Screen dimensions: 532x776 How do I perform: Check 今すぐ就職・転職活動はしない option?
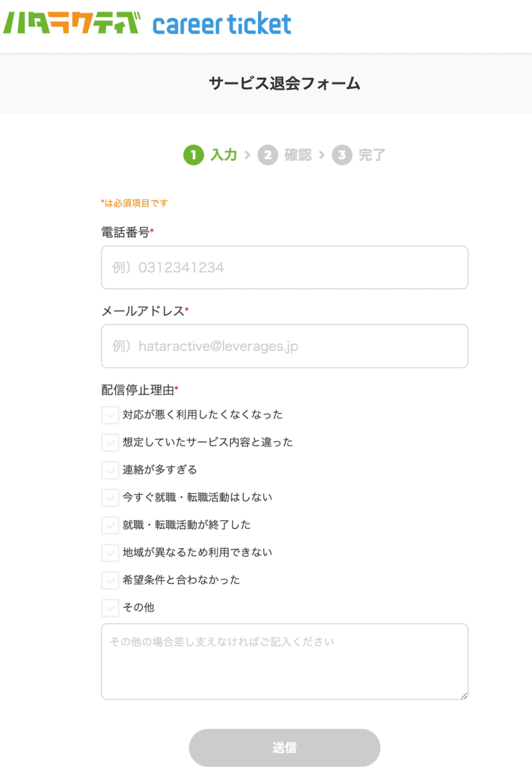click(111, 498)
